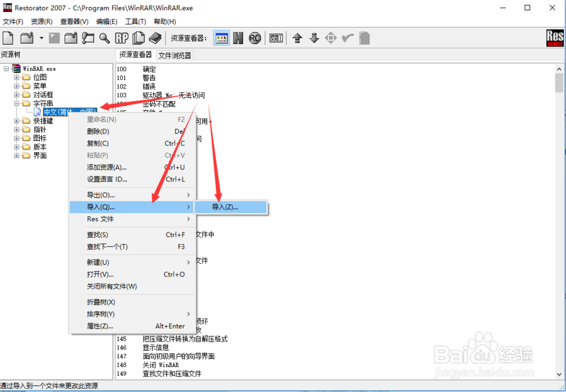The width and height of the screenshot is (566, 392).
Task: Click the greyed-out Save toolbar icon
Action: click(x=54, y=38)
